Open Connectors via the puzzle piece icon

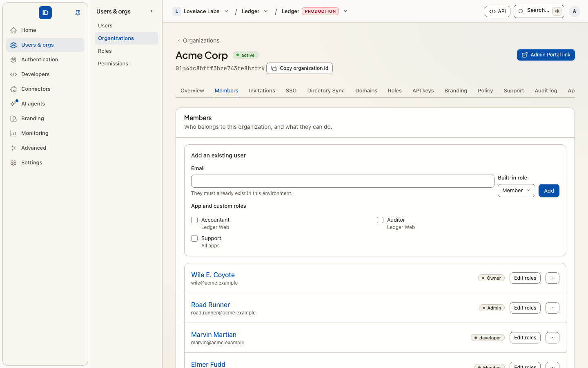(x=13, y=89)
